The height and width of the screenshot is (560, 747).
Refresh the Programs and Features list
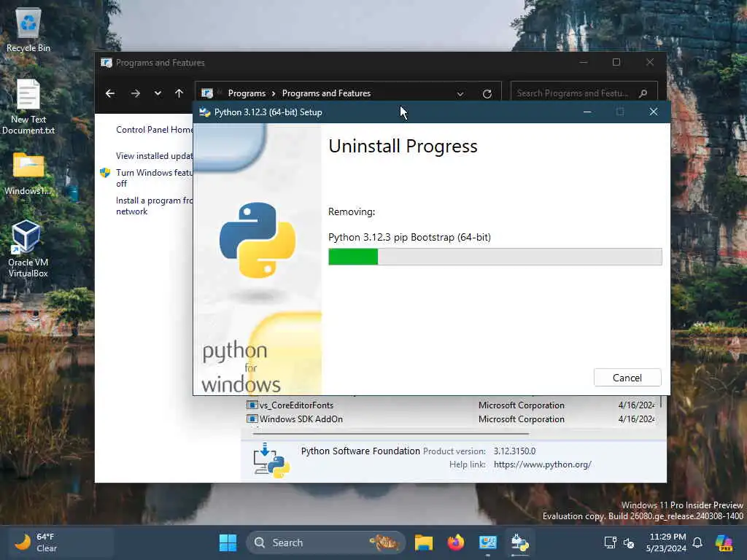487,94
